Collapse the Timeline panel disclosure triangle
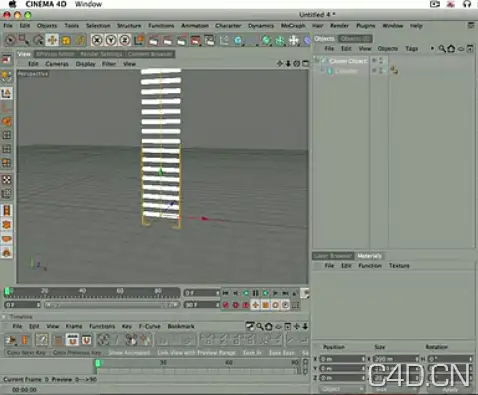This screenshot has height=395, width=478. point(4,317)
